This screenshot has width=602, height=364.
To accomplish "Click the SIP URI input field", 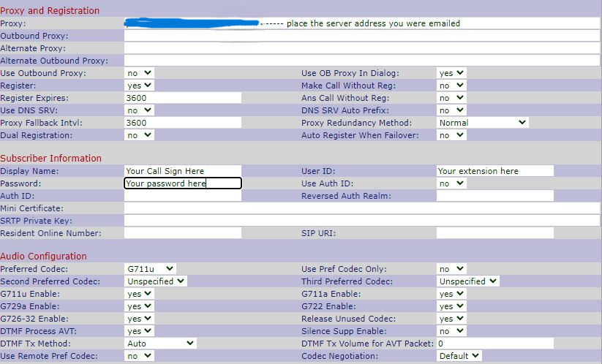I will pos(494,233).
